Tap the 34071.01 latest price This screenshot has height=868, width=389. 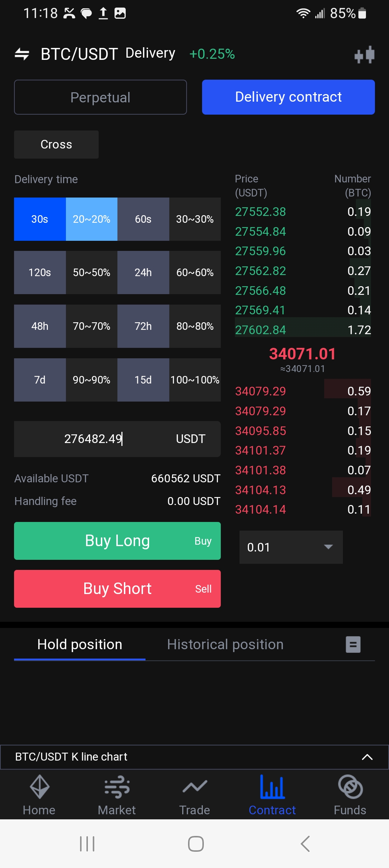pos(303,354)
